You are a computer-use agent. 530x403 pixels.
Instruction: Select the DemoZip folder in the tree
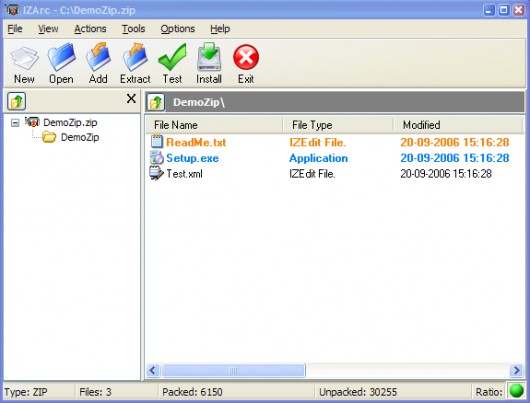coord(80,137)
